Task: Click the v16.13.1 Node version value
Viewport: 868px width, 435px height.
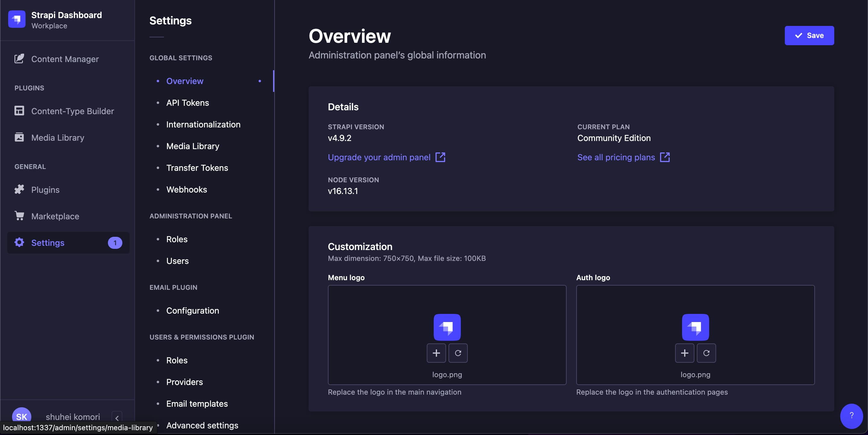Action: (x=343, y=191)
